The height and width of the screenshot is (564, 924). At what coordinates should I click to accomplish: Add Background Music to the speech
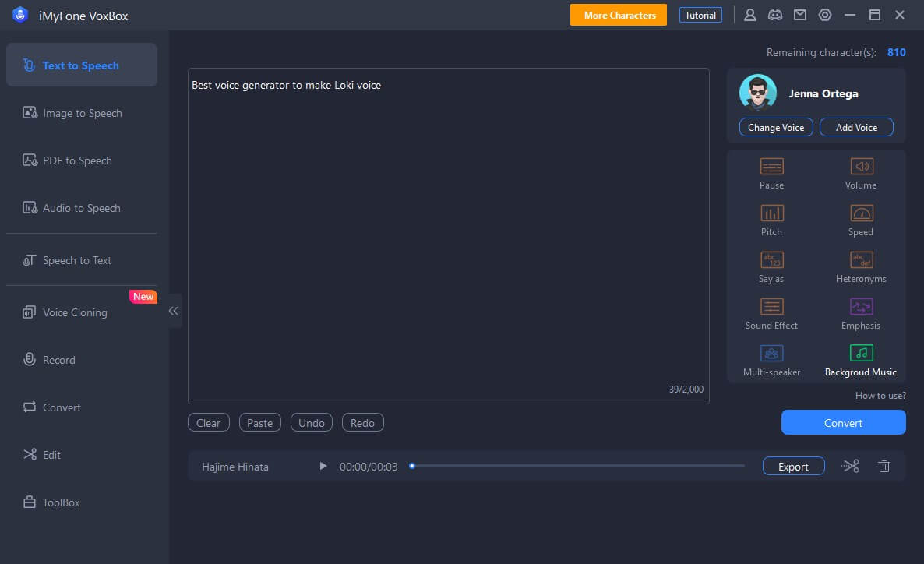point(860,360)
